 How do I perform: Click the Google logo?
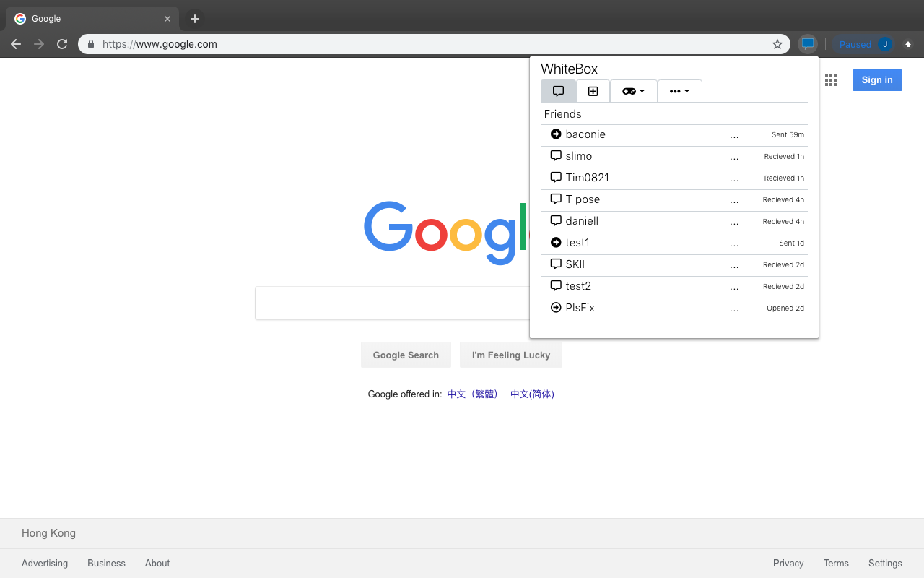[446, 233]
